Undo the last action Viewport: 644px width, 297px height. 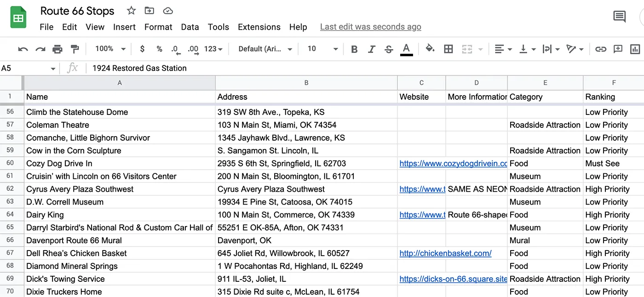(x=23, y=49)
